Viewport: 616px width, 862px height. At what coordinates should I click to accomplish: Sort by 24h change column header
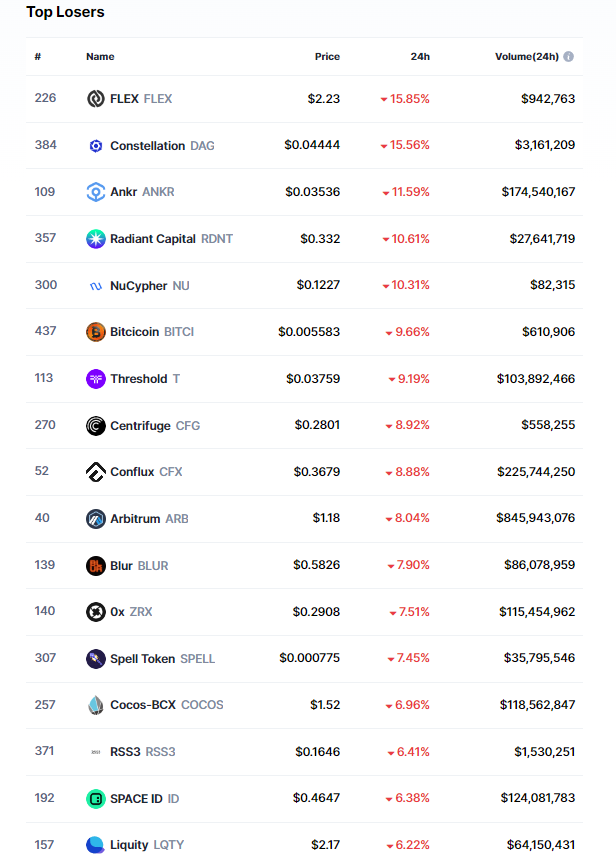pyautogui.click(x=420, y=57)
